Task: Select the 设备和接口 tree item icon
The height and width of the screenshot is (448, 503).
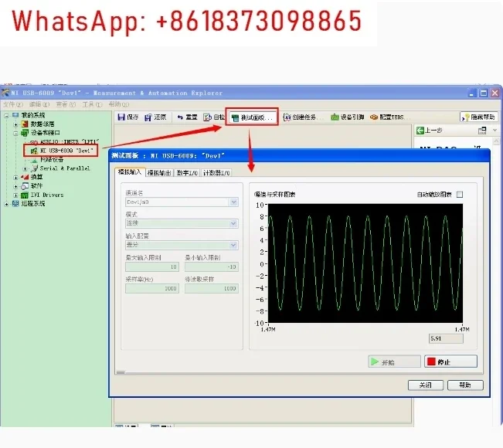Action: (x=25, y=133)
